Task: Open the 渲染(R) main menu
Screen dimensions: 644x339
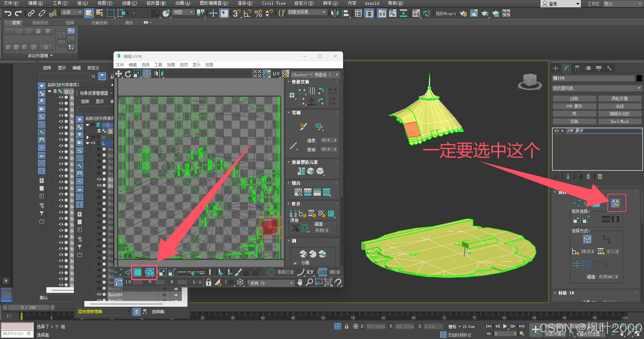Action: [245, 3]
